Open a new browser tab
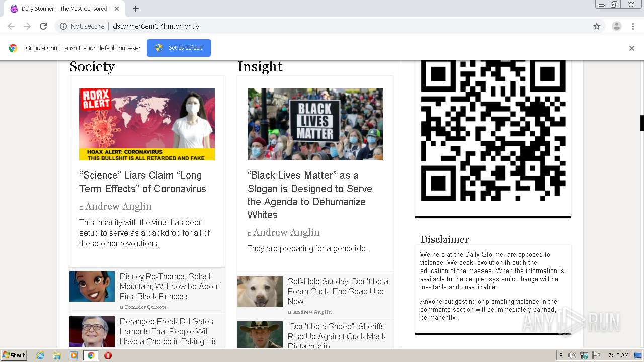 (x=136, y=9)
